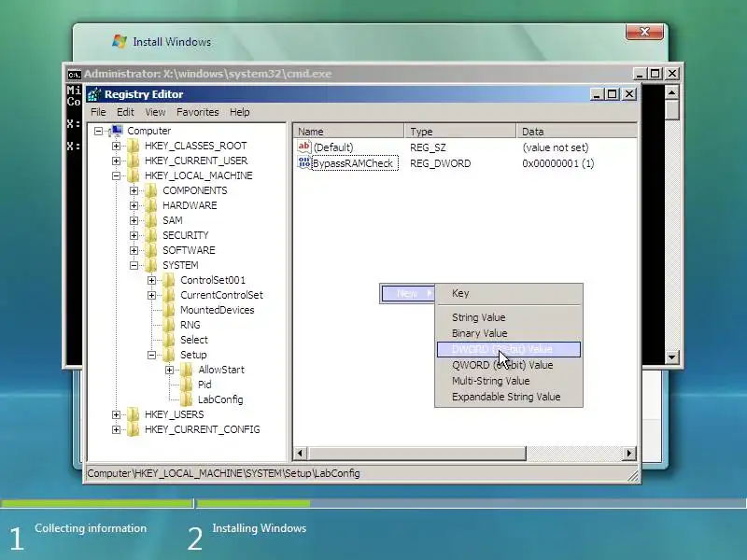Click the ControlSet001 folder icon
This screenshot has width=747, height=560.
click(x=169, y=280)
